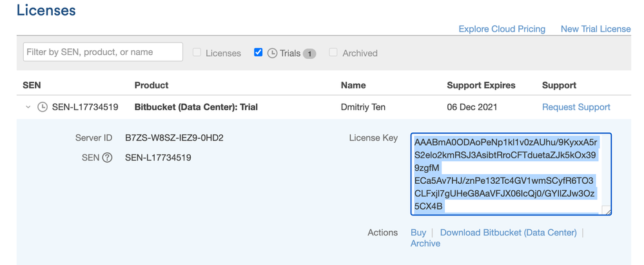Sort by the Product column header
The width and height of the screenshot is (644, 265).
tap(151, 86)
